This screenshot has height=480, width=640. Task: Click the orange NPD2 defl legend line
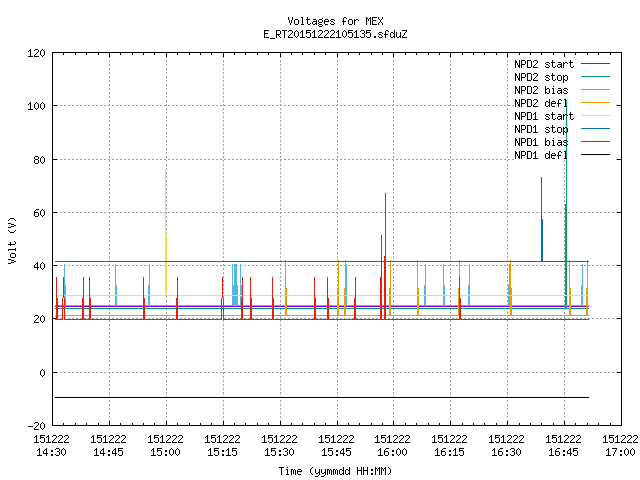tap(595, 103)
